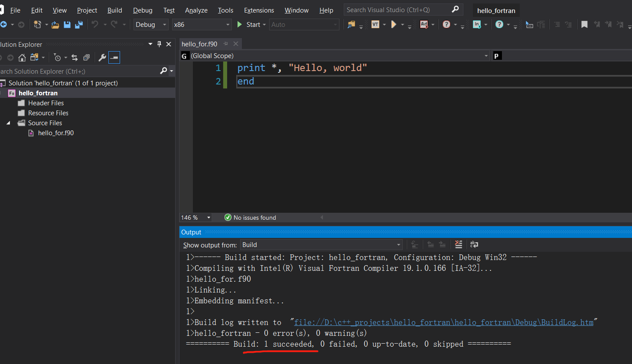This screenshot has height=364, width=632.
Task: Click the mouse-pointer rectangle icon before Comment Selection
Action: 529,25
